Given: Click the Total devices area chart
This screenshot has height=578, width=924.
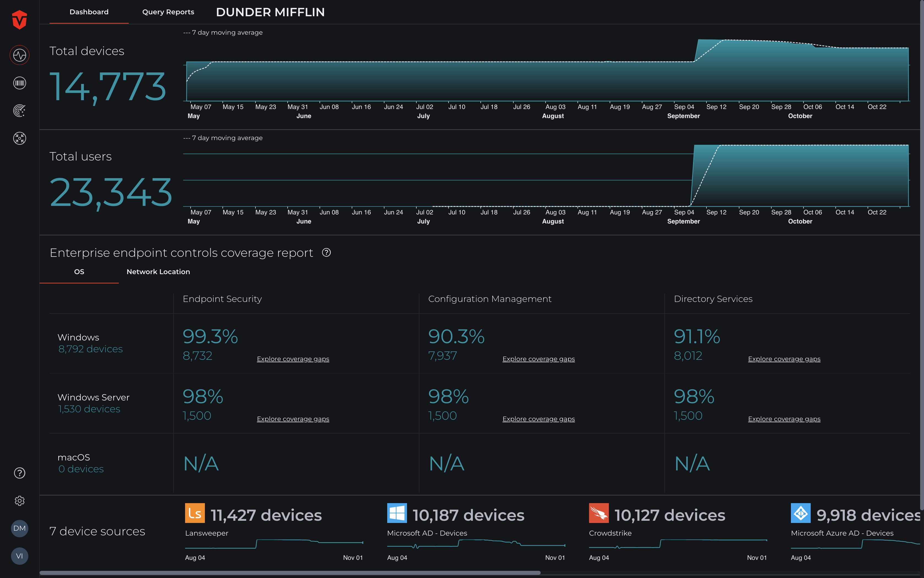Looking at the screenshot, I should click(x=547, y=70).
